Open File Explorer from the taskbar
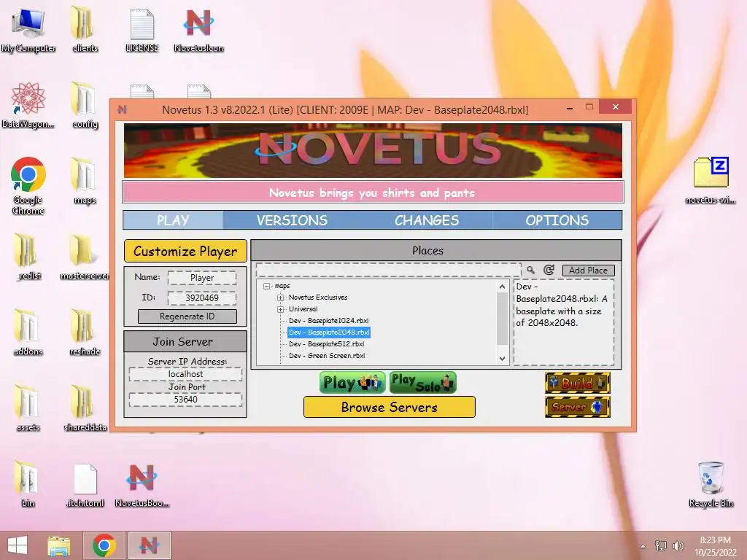The image size is (747, 560). pos(58,545)
